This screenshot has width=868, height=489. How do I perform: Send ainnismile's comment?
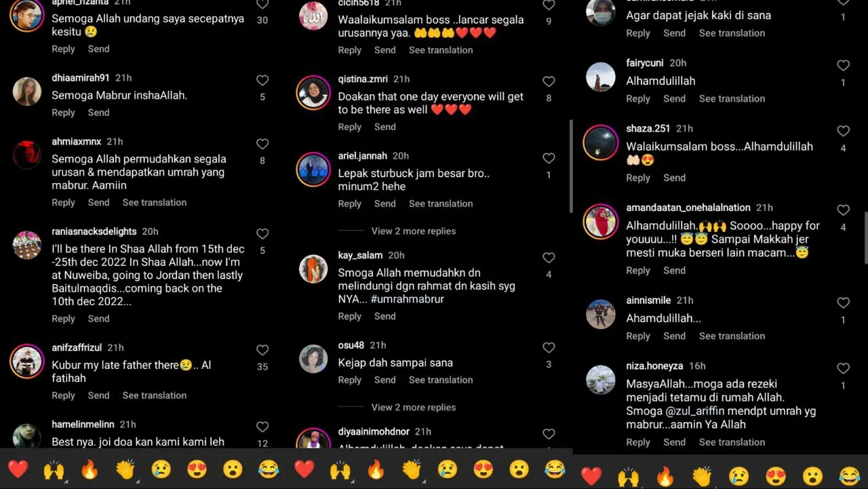pos(675,336)
